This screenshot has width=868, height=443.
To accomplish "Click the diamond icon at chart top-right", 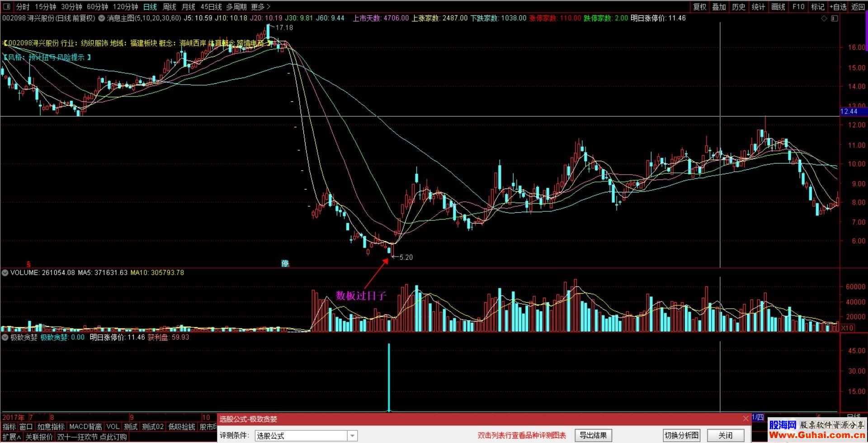I will 824,19.
